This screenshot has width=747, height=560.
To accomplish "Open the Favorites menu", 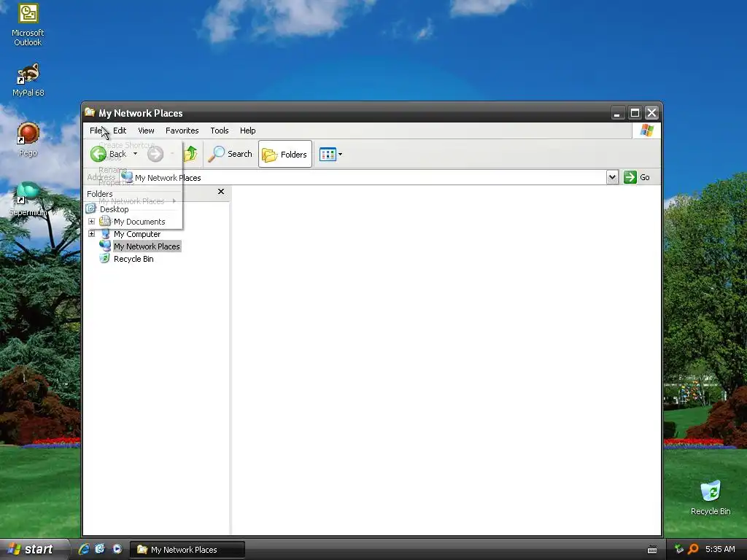I will (182, 131).
